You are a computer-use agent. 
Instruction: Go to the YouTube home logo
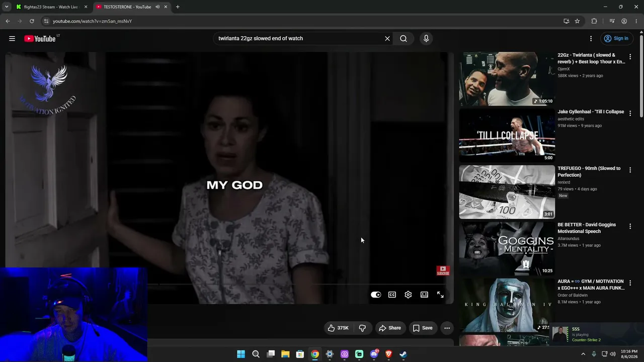point(40,39)
